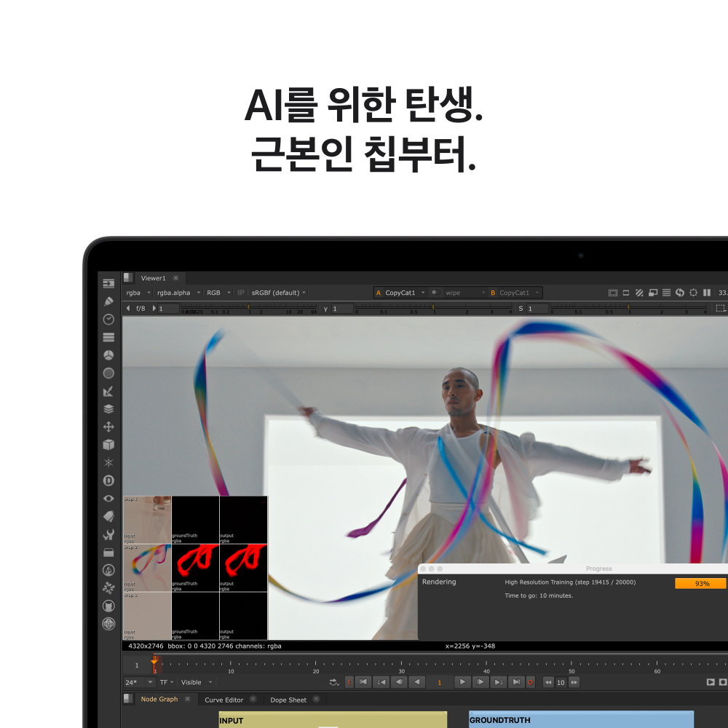Toggle the IP input process button in the viewer
The width and height of the screenshot is (728, 728).
[240, 292]
